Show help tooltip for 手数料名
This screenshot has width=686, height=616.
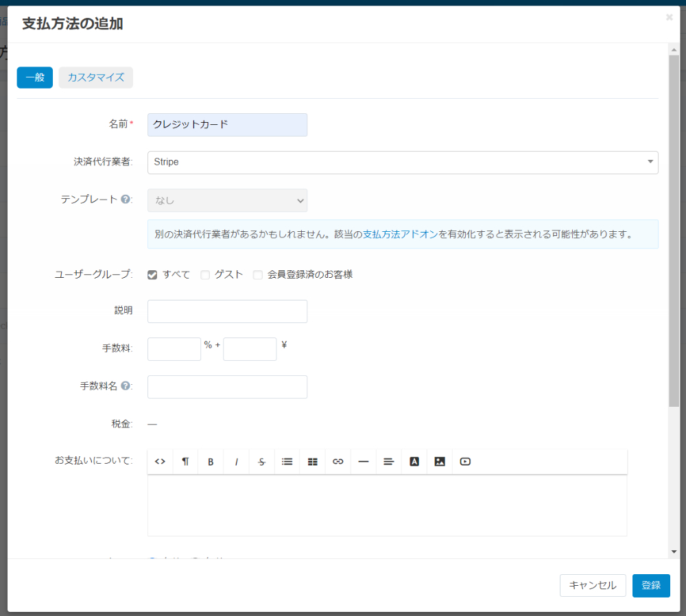pyautogui.click(x=125, y=386)
